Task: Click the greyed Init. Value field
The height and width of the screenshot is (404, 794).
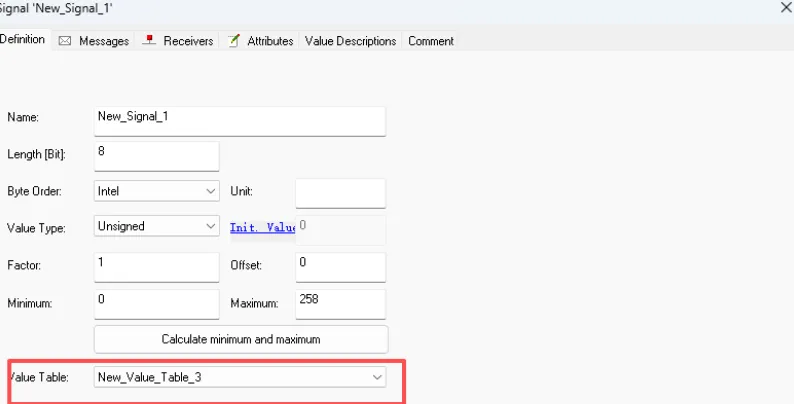Action: point(342,228)
